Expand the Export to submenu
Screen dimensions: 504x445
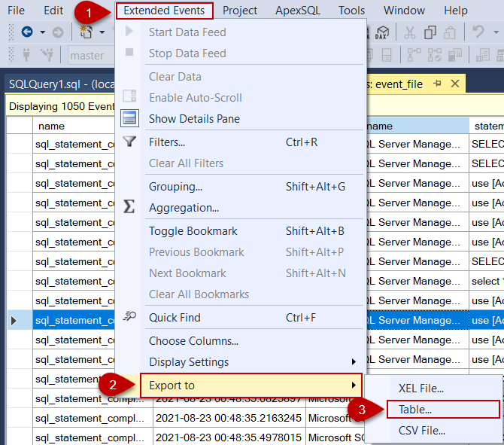coord(251,386)
